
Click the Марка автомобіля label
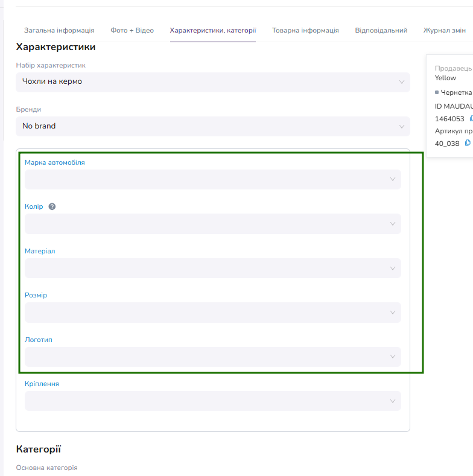[55, 162]
